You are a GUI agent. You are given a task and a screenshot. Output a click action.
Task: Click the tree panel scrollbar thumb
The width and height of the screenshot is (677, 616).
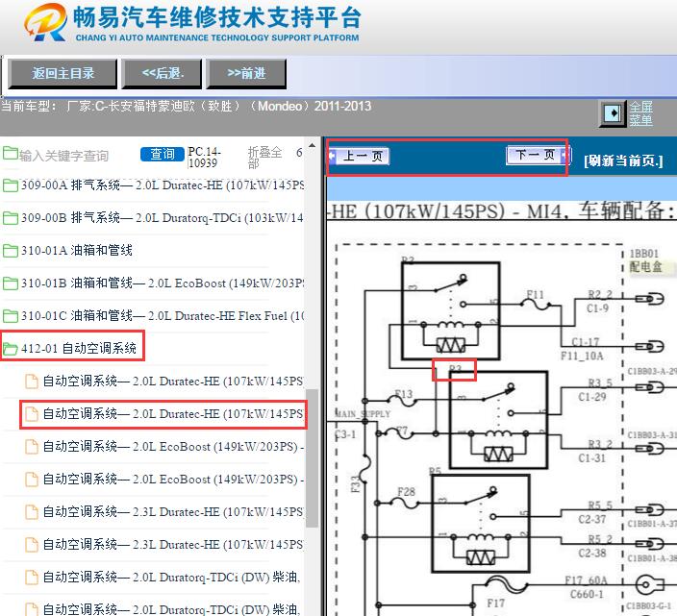(x=312, y=458)
